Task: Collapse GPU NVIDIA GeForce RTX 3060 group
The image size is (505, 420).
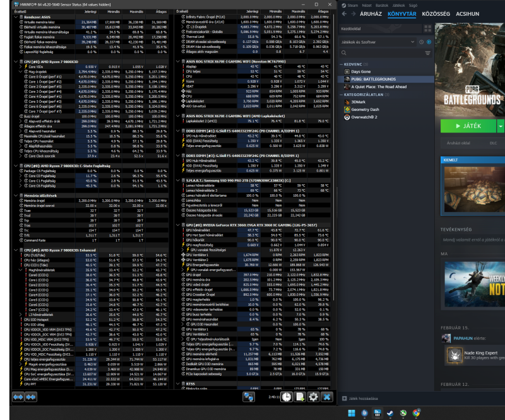Action: [177, 225]
